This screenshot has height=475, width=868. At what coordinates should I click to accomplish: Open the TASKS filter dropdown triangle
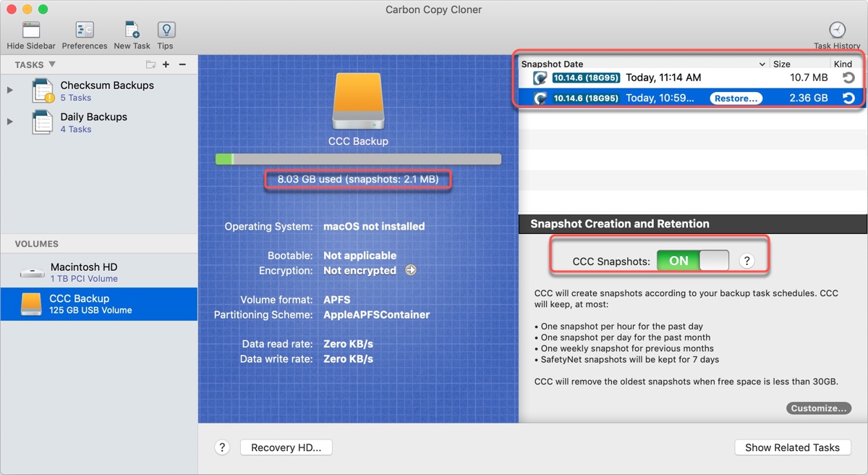click(52, 64)
